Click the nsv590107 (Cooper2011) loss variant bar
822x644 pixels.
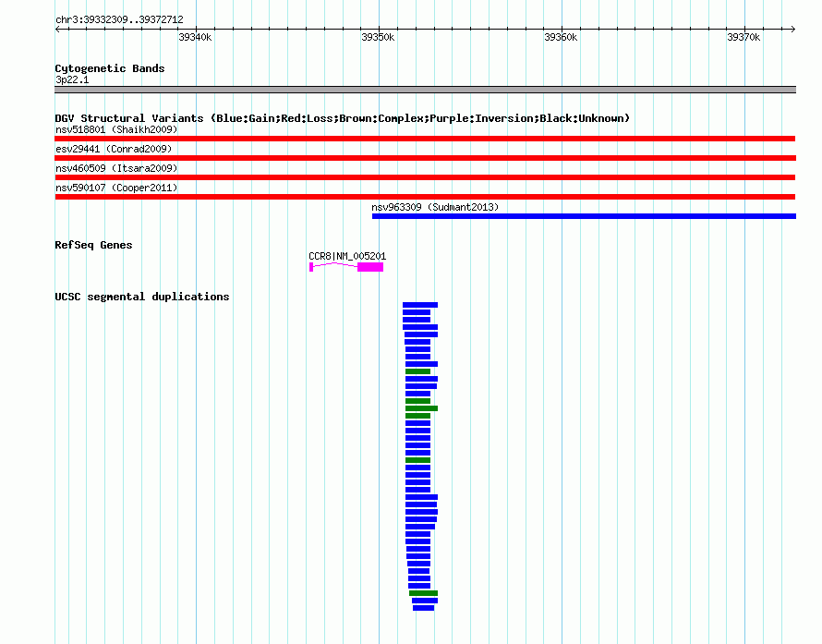coord(425,197)
